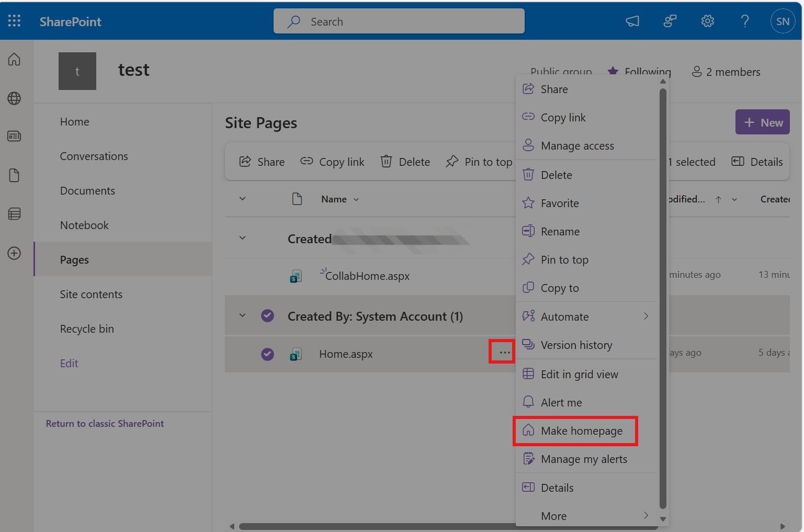The height and width of the screenshot is (532, 804).
Task: Click Delete in the command bar
Action: pos(405,162)
